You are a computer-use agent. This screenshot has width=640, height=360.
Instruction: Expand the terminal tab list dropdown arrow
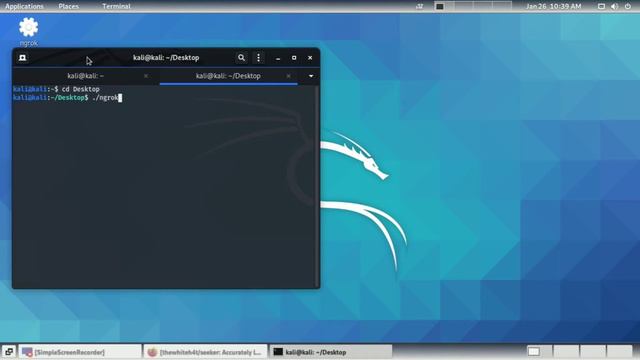coord(311,76)
